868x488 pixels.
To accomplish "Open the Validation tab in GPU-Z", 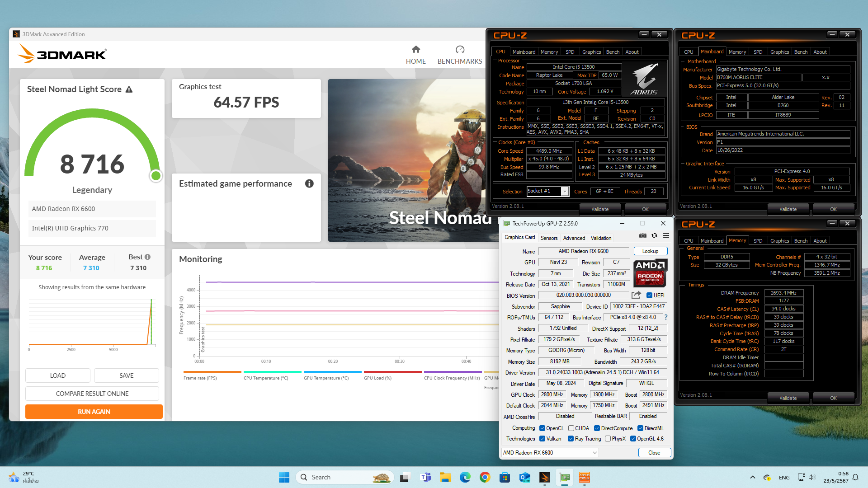I will coord(601,238).
